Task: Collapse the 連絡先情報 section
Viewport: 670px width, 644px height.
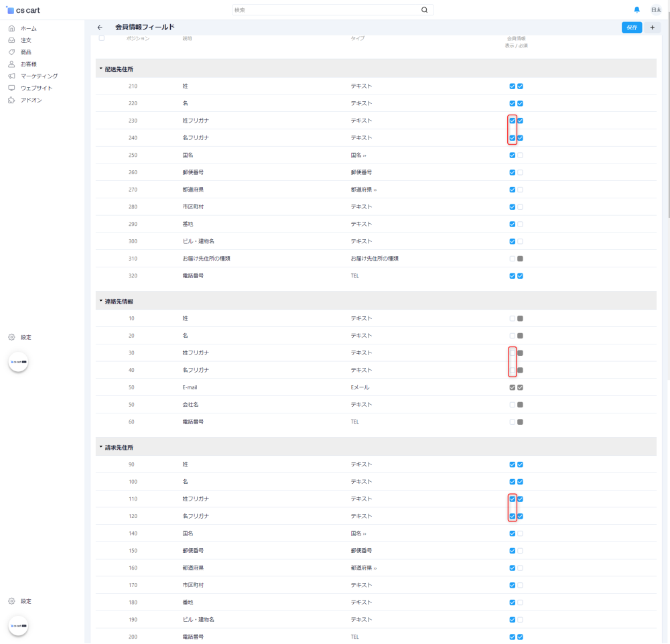Action: (x=101, y=301)
